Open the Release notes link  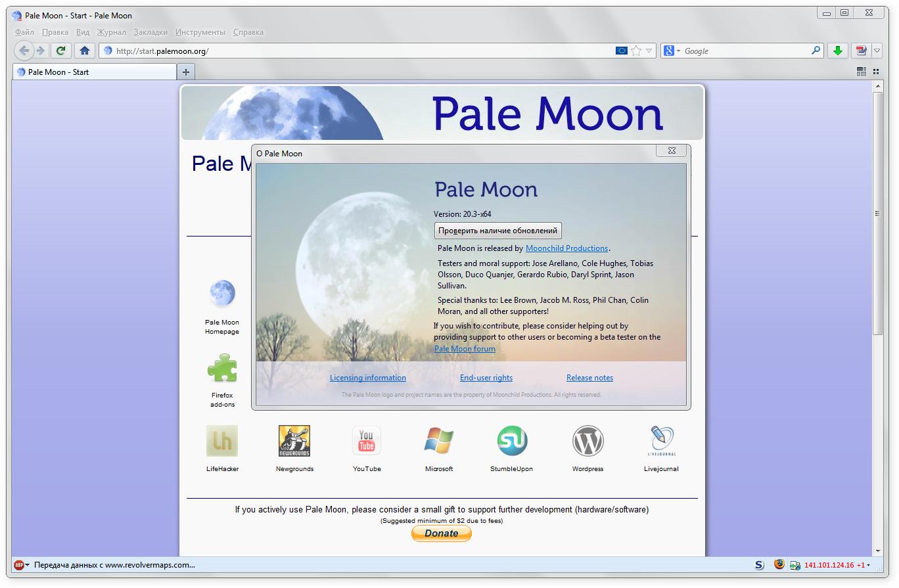coord(589,378)
